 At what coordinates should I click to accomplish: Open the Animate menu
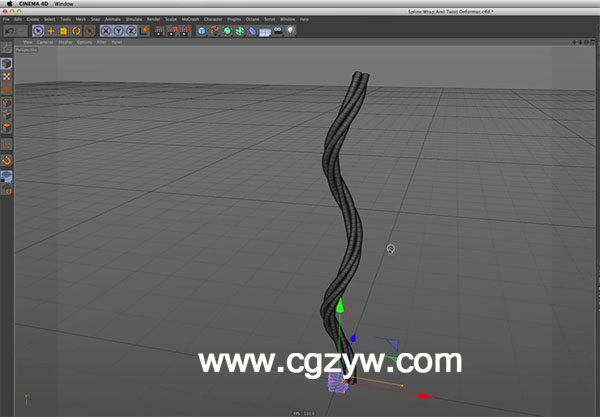pyautogui.click(x=113, y=19)
